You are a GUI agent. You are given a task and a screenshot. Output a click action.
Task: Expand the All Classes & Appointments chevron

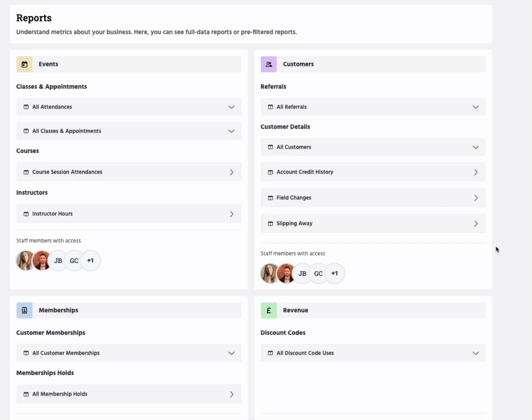tap(231, 131)
